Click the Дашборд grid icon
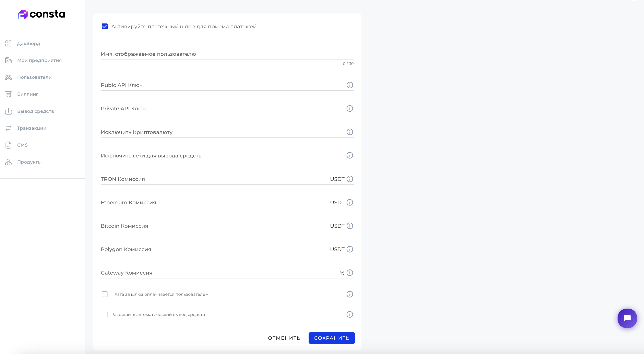The height and width of the screenshot is (354, 644). [8, 43]
